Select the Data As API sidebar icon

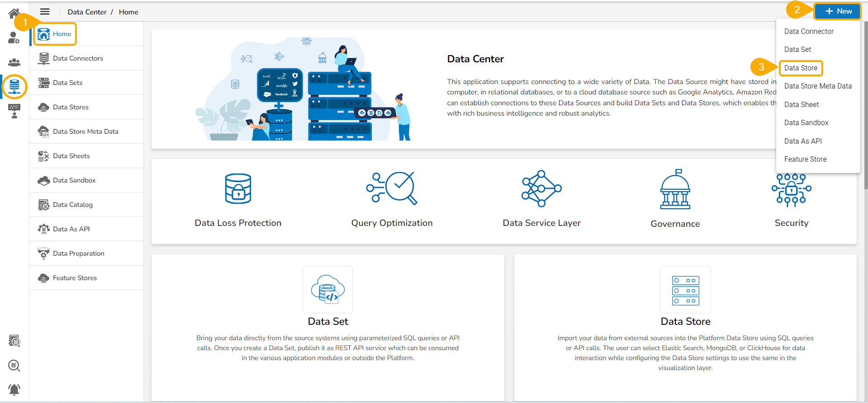pos(43,229)
